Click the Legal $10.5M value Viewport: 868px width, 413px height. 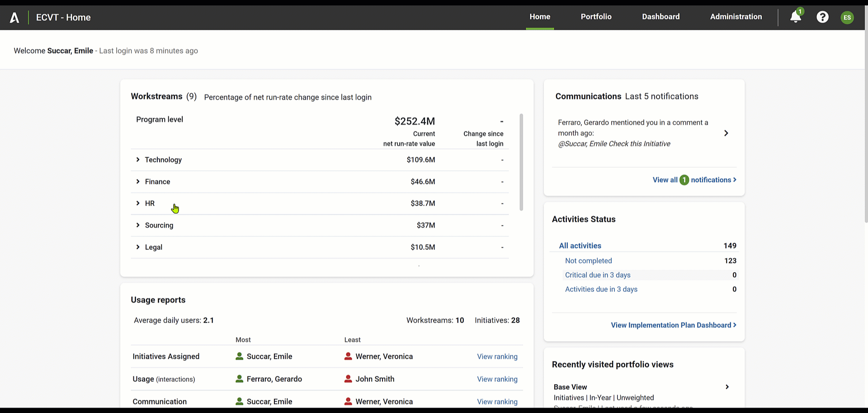[423, 247]
